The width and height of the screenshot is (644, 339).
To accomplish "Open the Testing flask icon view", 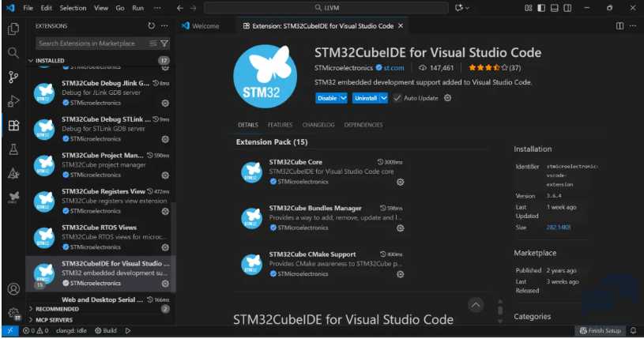I will pos(13,149).
